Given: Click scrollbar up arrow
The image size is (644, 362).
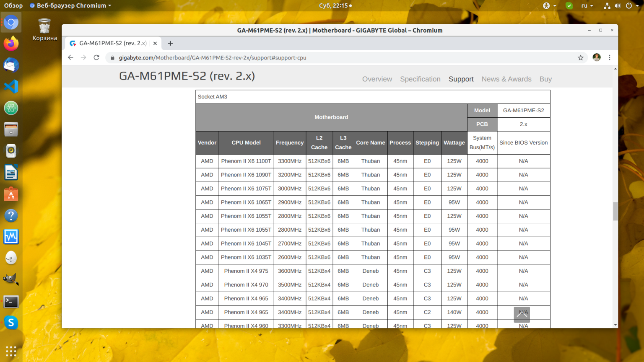Looking at the screenshot, I should coord(615,69).
